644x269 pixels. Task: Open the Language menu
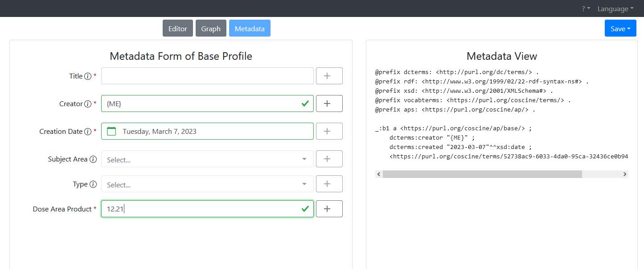[x=615, y=8]
